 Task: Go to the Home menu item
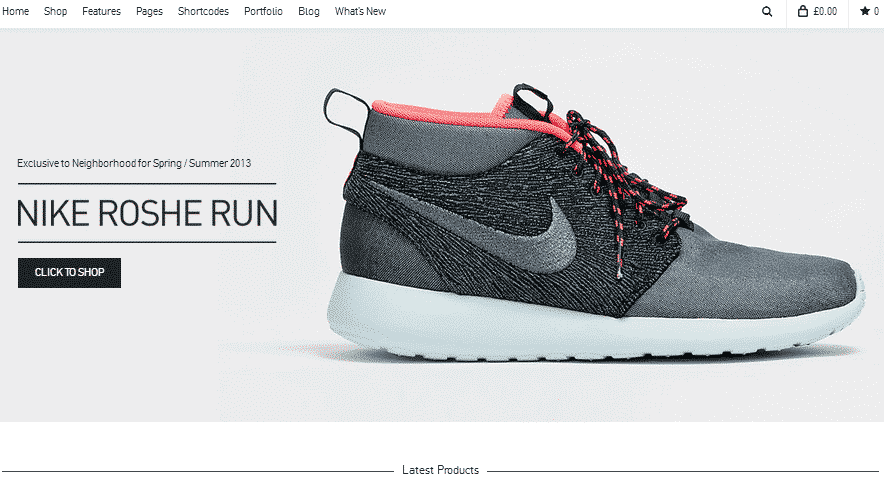pyautogui.click(x=15, y=11)
